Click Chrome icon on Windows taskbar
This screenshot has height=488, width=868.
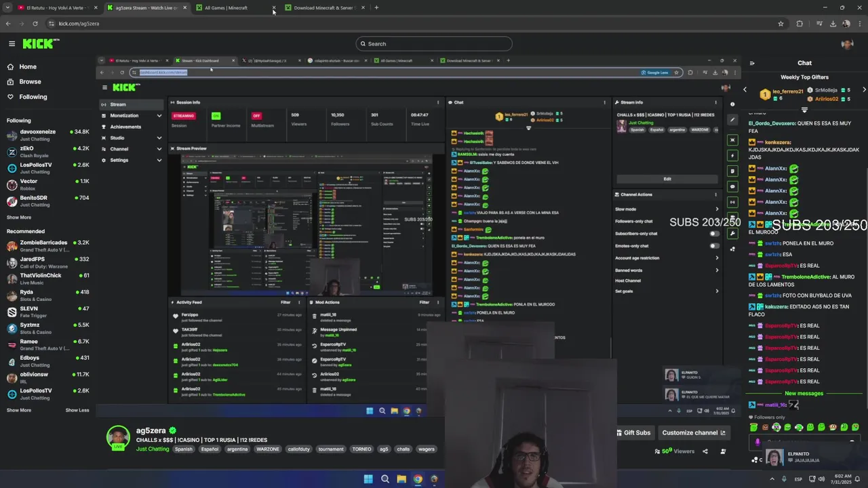point(418,479)
